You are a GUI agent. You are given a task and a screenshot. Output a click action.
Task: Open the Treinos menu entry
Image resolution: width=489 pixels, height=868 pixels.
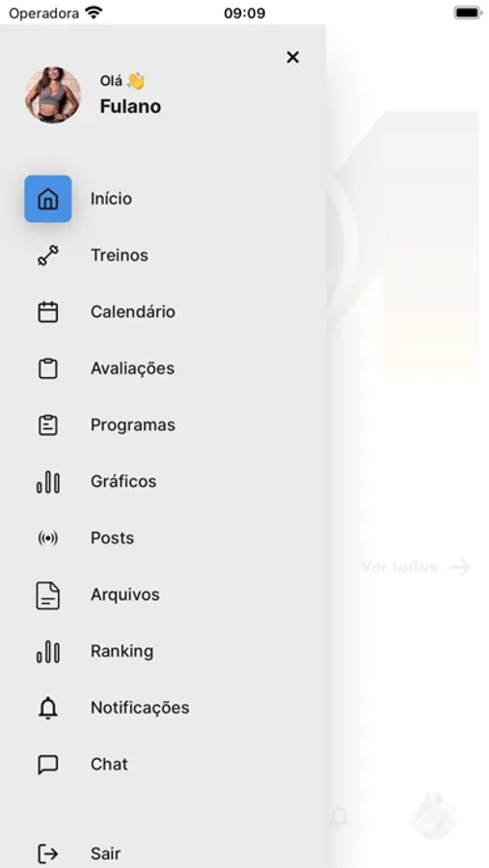click(x=120, y=256)
